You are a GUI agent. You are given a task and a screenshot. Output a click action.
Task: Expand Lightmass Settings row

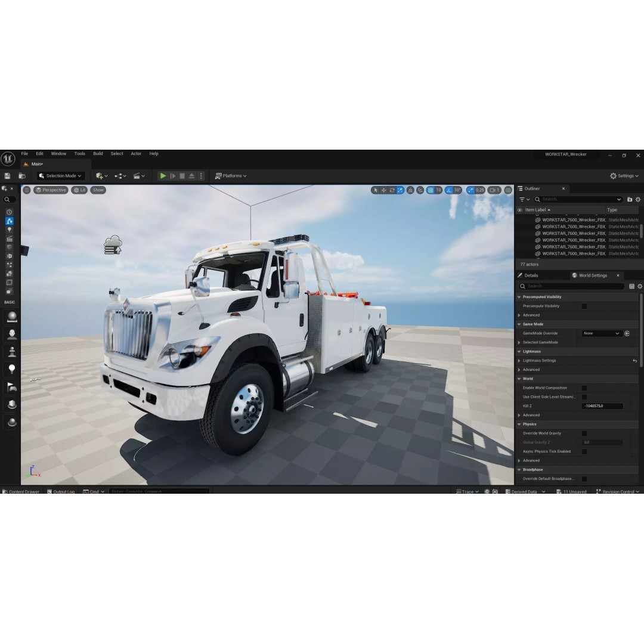click(519, 361)
